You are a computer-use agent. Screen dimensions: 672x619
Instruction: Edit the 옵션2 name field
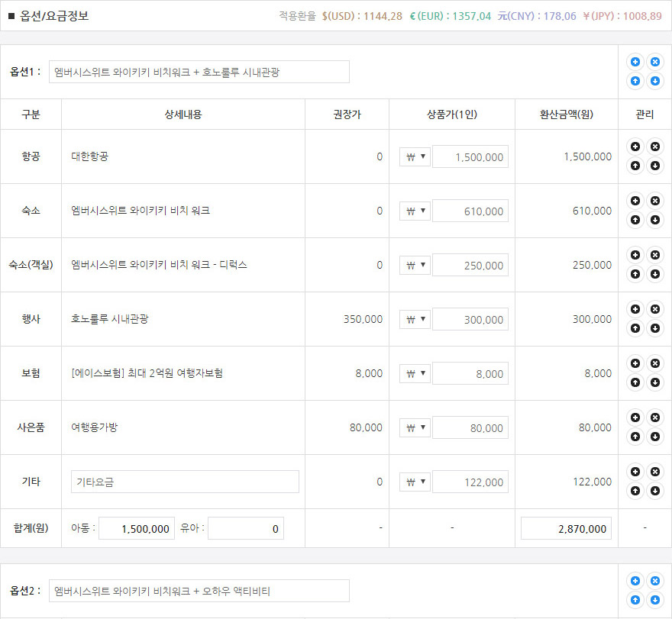click(199, 592)
